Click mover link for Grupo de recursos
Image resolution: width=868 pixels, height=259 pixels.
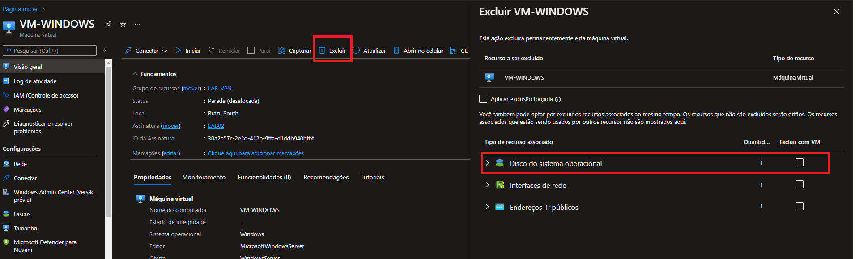pos(191,89)
